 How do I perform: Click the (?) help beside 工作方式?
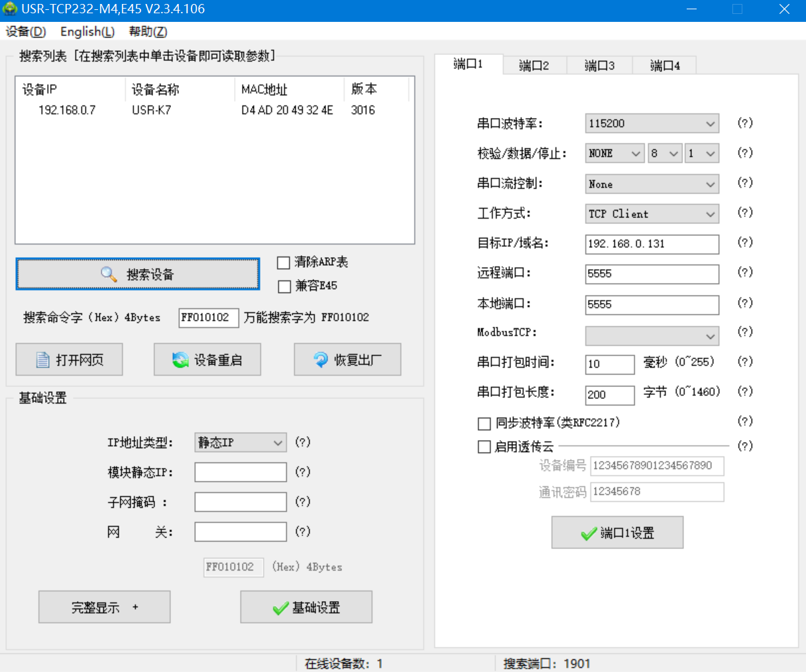coord(745,212)
